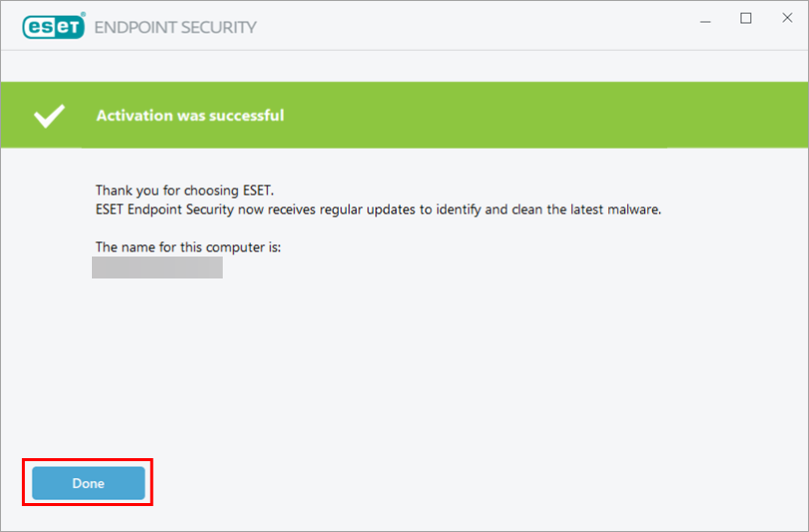
Task: Click the word "ENDPOINT" in the title
Action: tap(137, 27)
